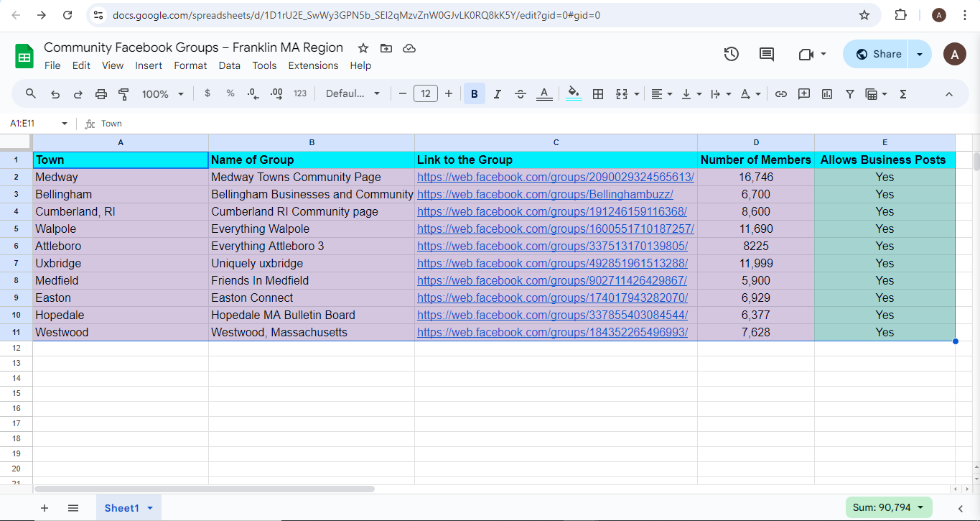The height and width of the screenshot is (521, 980).
Task: Open the Bellinghambuzz Facebook link
Action: [x=545, y=194]
